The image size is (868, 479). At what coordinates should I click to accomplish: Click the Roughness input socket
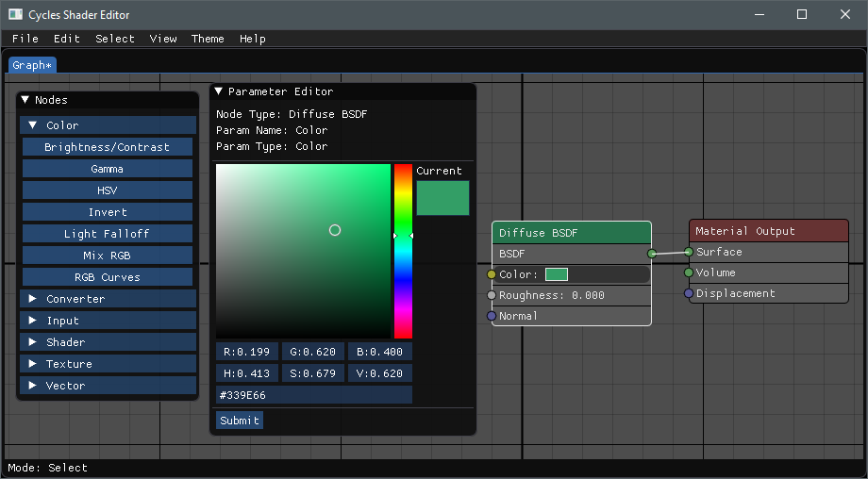coord(491,295)
